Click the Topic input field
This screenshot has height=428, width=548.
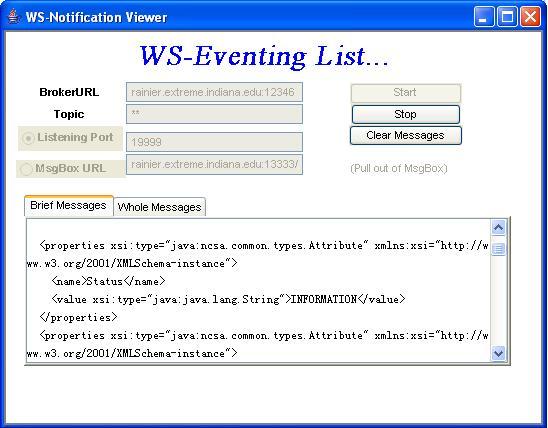(x=214, y=114)
